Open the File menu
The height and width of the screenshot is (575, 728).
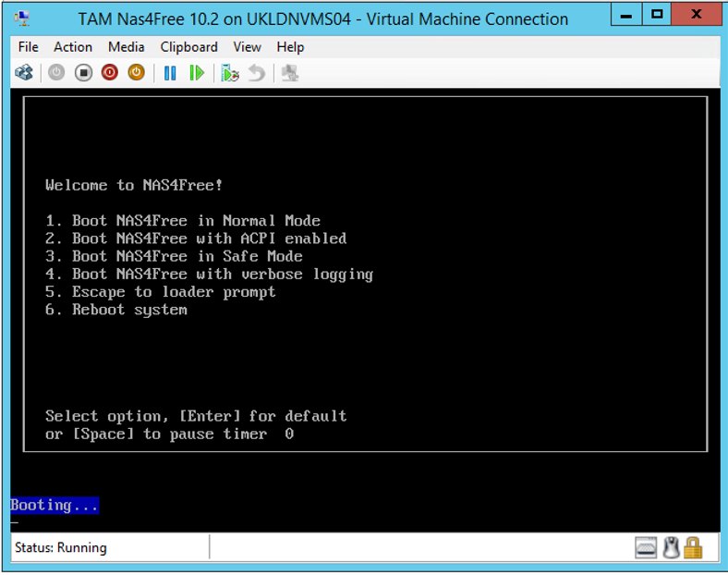[x=29, y=47]
